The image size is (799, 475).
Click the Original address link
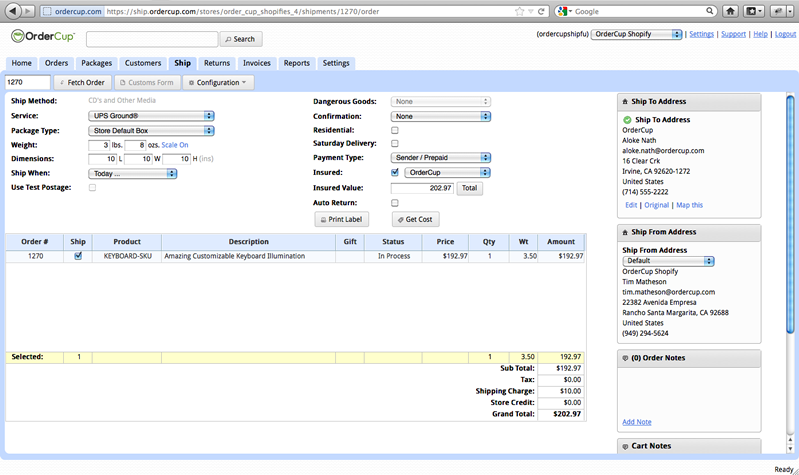[x=656, y=205]
